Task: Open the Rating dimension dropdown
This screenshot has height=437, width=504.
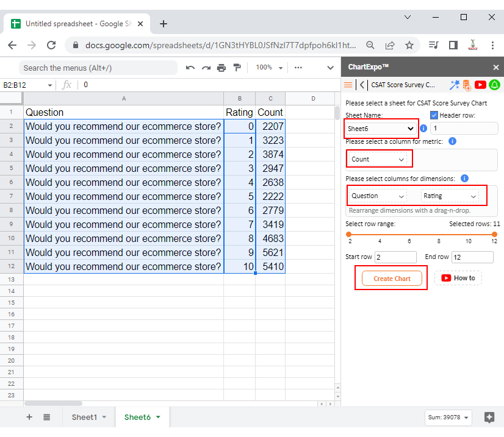Action: [450, 196]
